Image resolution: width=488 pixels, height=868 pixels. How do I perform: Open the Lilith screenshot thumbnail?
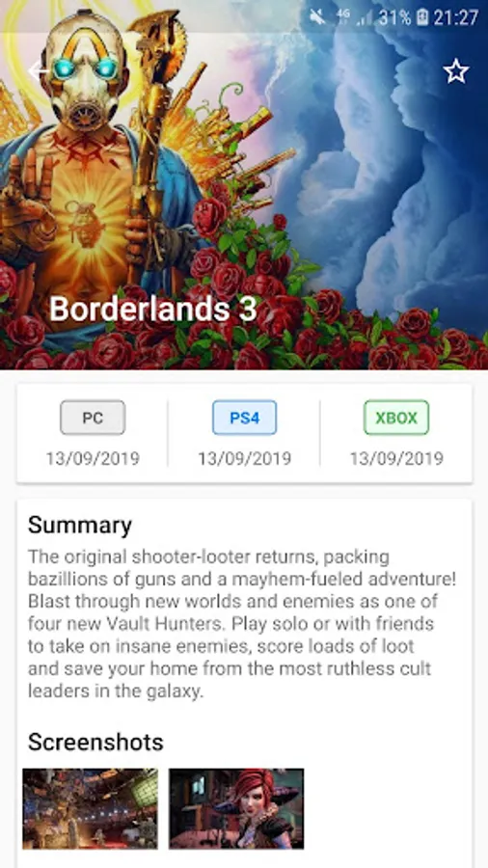(x=236, y=808)
